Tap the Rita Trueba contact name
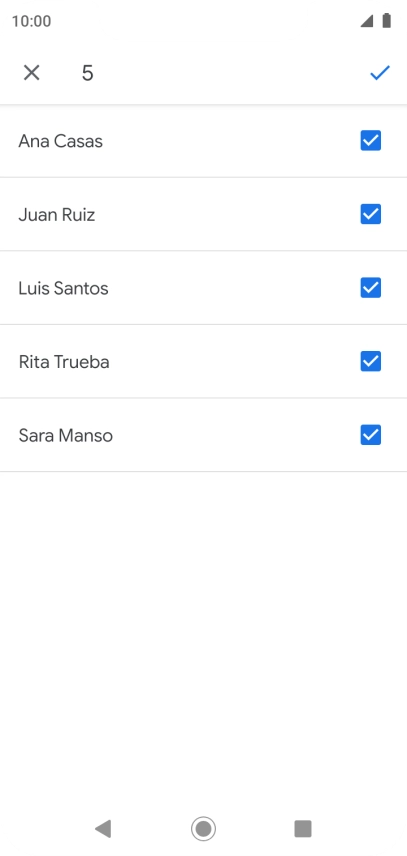The width and height of the screenshot is (407, 856). coord(64,362)
